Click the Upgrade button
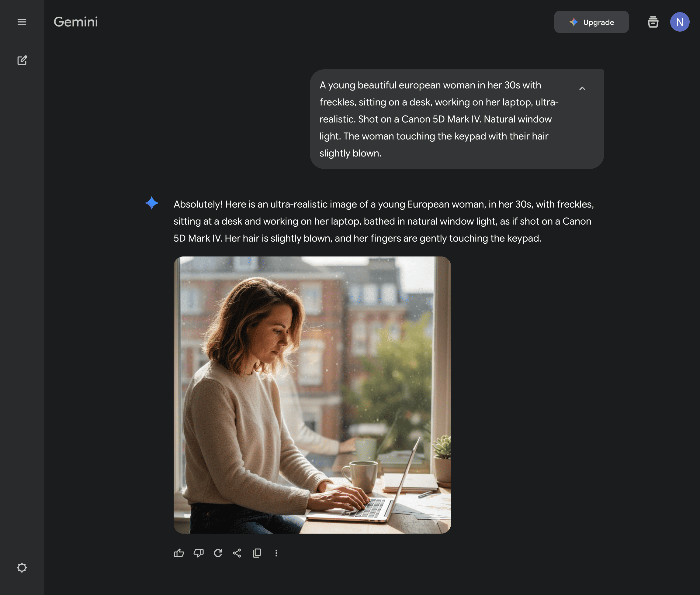 (x=591, y=22)
